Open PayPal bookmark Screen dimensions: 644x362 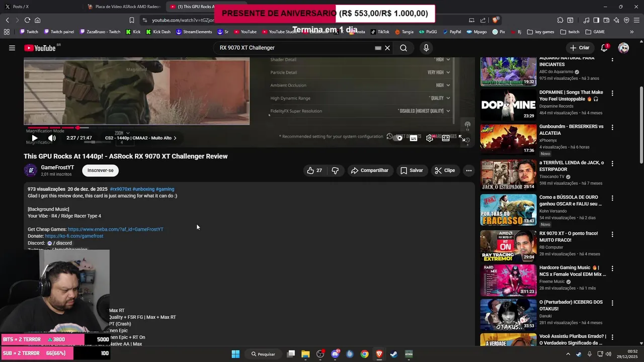coord(451,32)
